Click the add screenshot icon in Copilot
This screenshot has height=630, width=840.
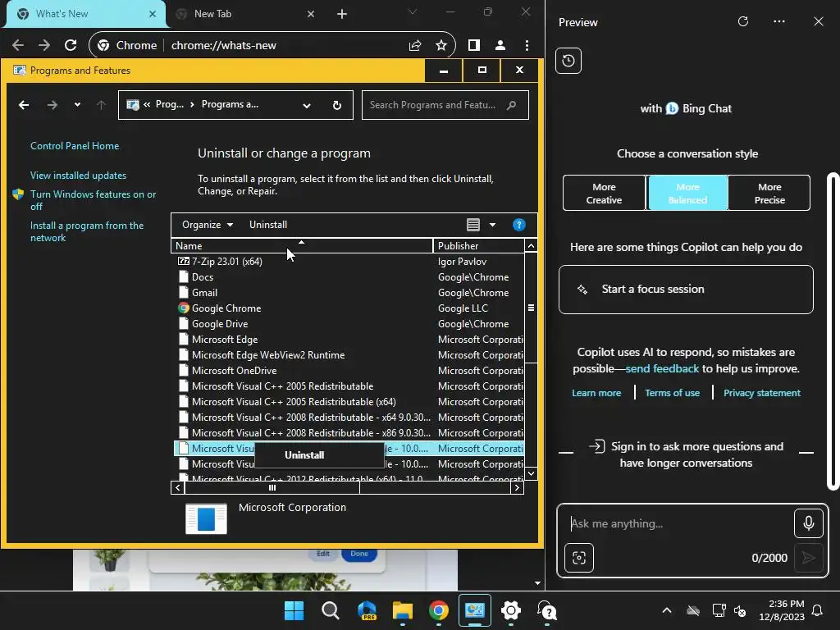tap(579, 558)
